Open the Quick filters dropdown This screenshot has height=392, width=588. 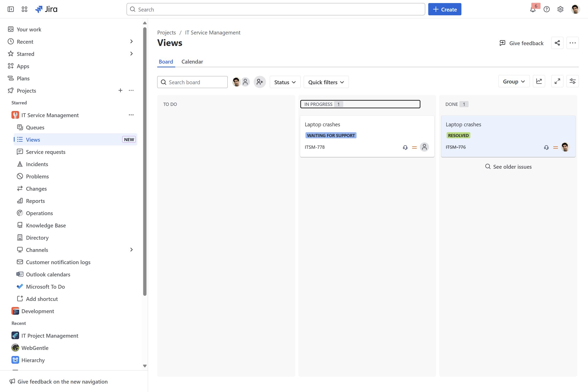point(326,82)
